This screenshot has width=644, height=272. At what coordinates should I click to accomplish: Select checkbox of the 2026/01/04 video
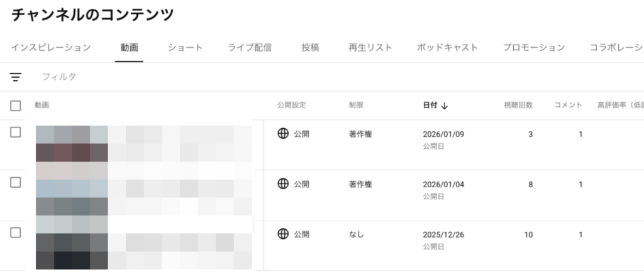16,182
